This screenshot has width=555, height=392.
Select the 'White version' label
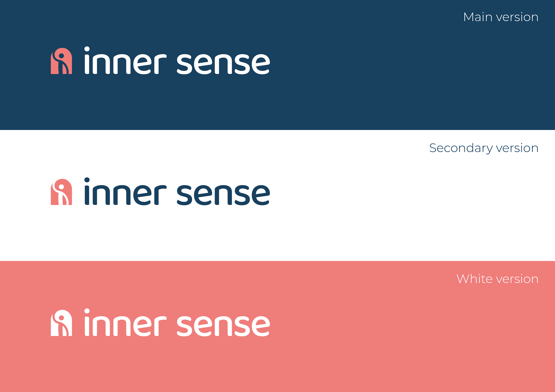pyautogui.click(x=497, y=279)
